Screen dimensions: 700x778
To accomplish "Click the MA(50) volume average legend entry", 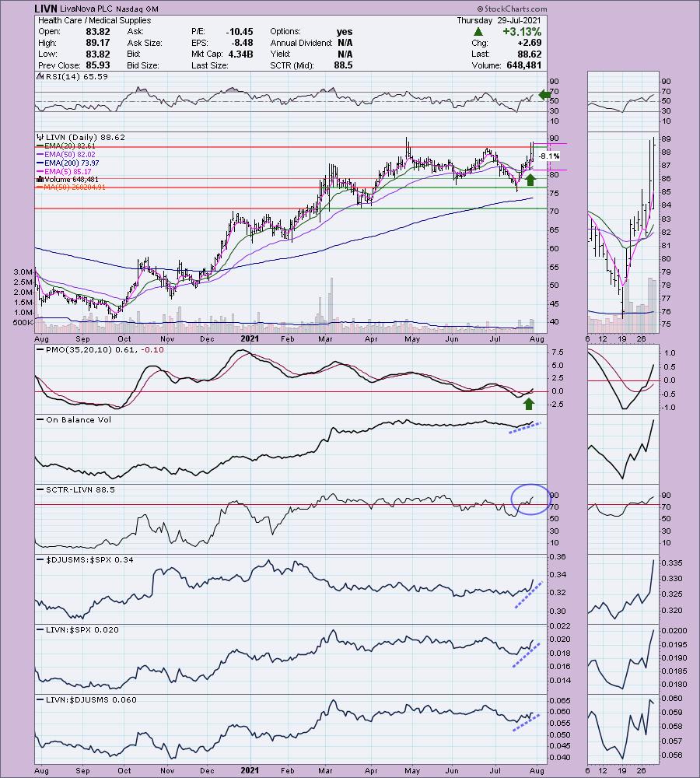I will tap(71, 187).
